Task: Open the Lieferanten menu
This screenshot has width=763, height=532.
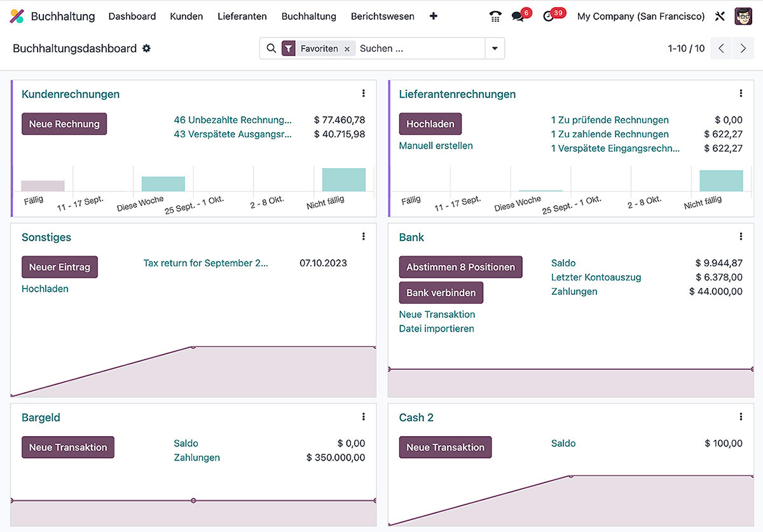Action: [x=242, y=16]
